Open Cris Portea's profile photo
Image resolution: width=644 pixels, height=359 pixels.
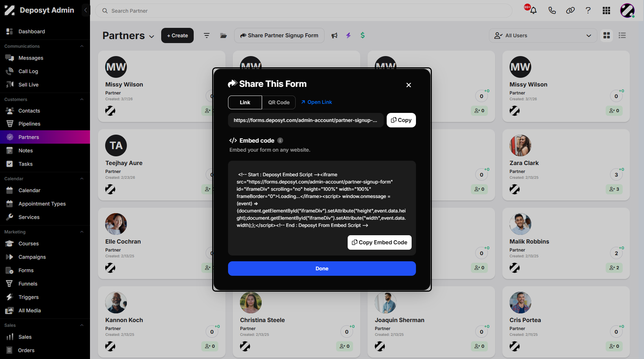(520, 303)
